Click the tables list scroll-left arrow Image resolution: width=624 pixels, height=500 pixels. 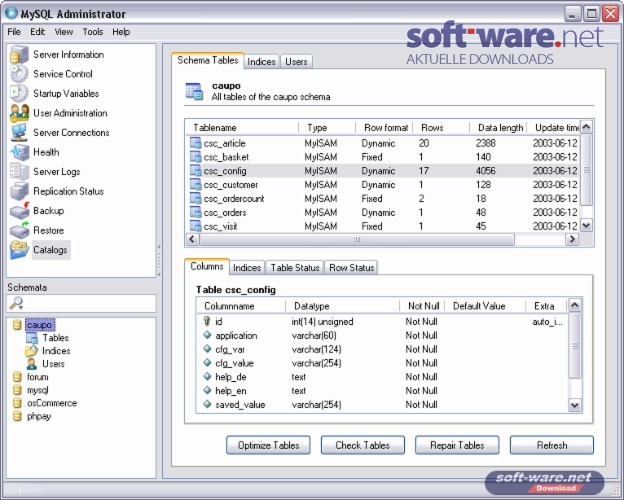pyautogui.click(x=193, y=239)
